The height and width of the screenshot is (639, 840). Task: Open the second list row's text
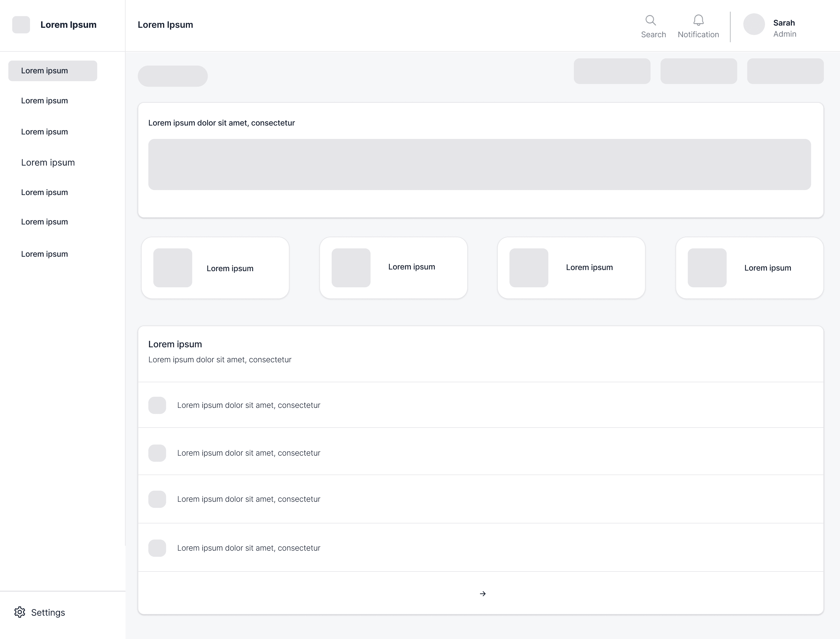point(249,453)
